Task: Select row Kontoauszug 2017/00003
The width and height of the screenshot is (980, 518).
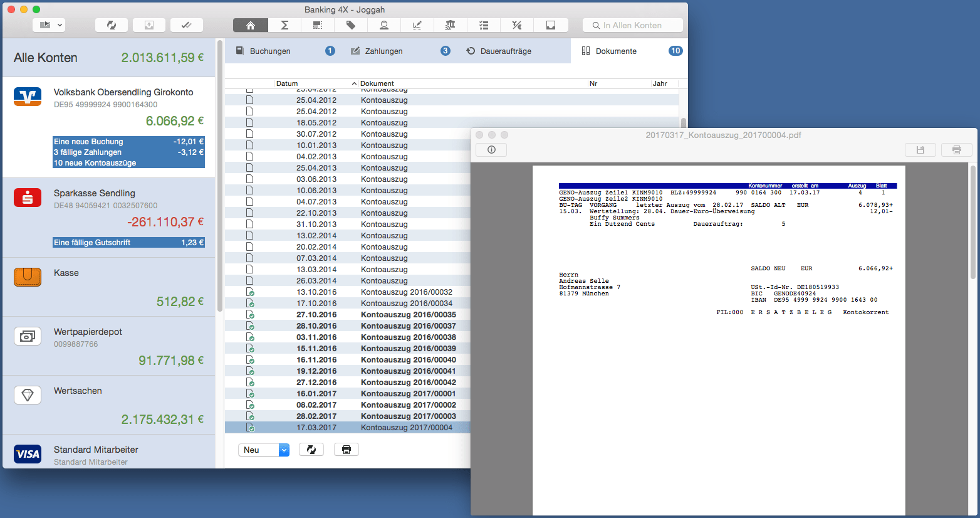Action: click(x=348, y=416)
